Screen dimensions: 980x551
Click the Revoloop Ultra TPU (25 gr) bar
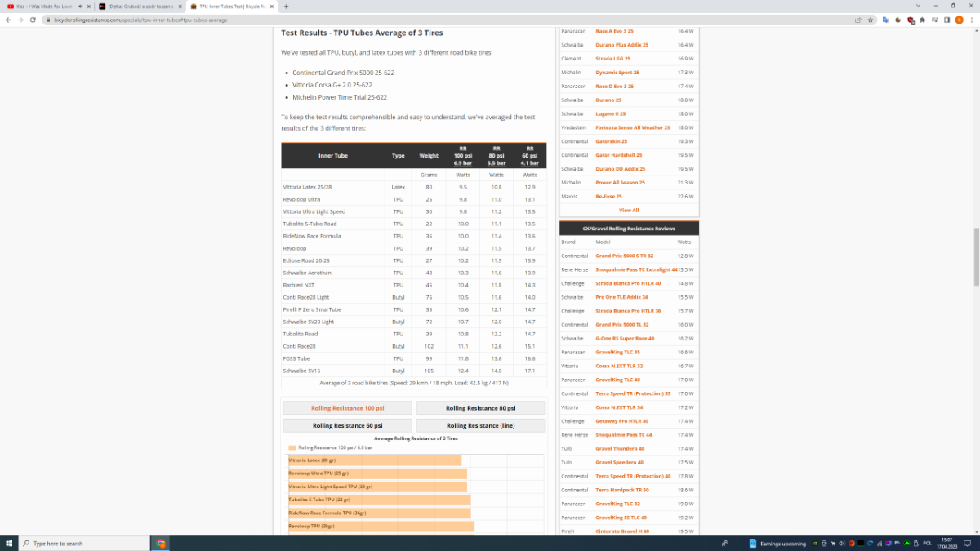click(x=377, y=473)
